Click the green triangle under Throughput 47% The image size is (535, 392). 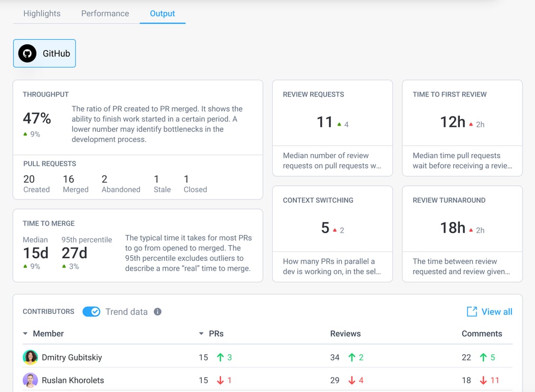tap(26, 134)
